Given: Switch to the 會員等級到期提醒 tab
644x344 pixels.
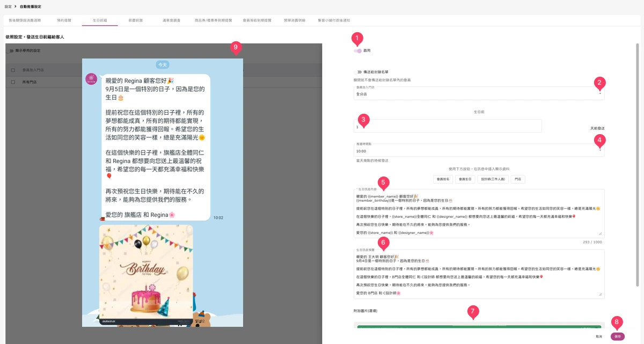Looking at the screenshot, I should (258, 20).
